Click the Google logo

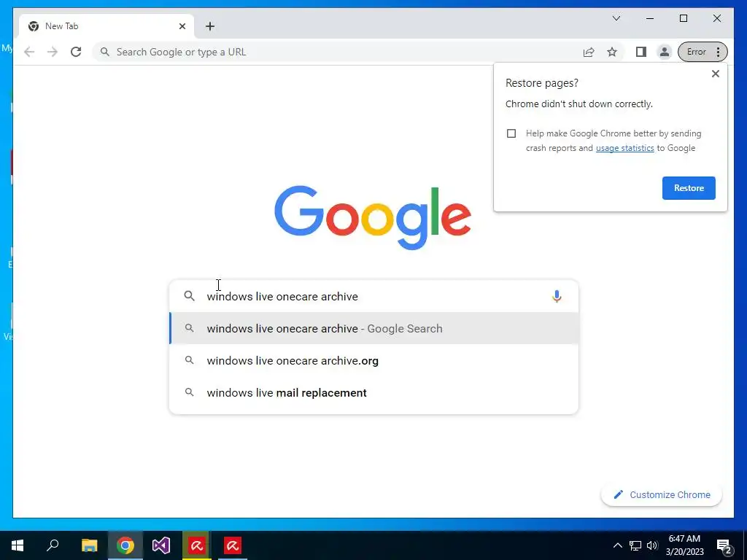373,217
